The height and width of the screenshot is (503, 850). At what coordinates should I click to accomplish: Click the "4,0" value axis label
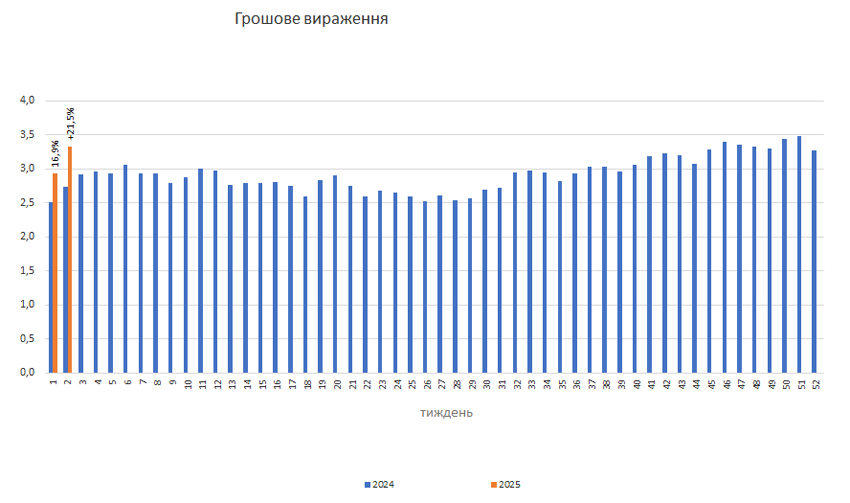click(x=27, y=100)
